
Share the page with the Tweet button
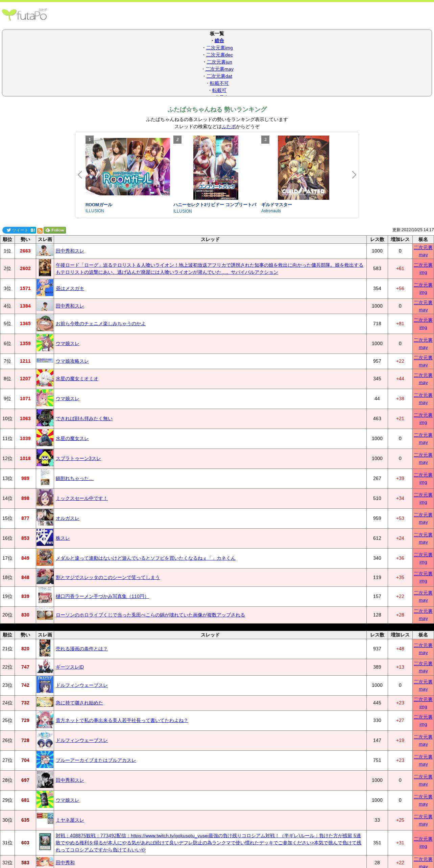tap(16, 230)
